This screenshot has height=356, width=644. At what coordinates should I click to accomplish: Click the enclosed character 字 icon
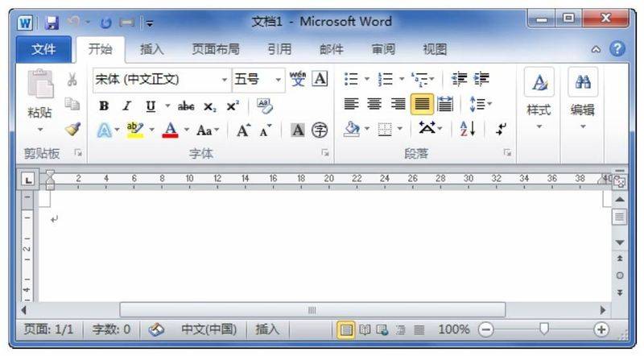(320, 130)
